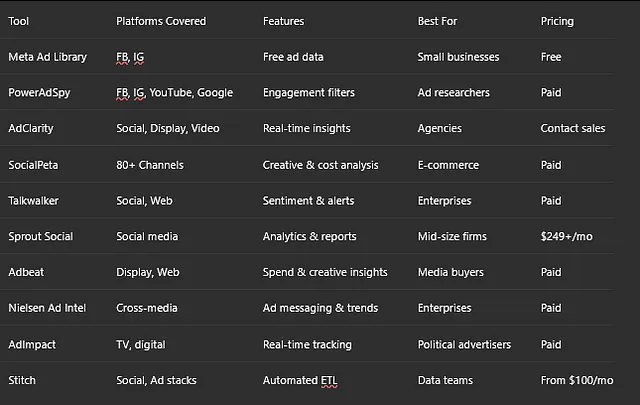Click the Free ad data cell
Screen dimensions: 640x405
(x=293, y=57)
